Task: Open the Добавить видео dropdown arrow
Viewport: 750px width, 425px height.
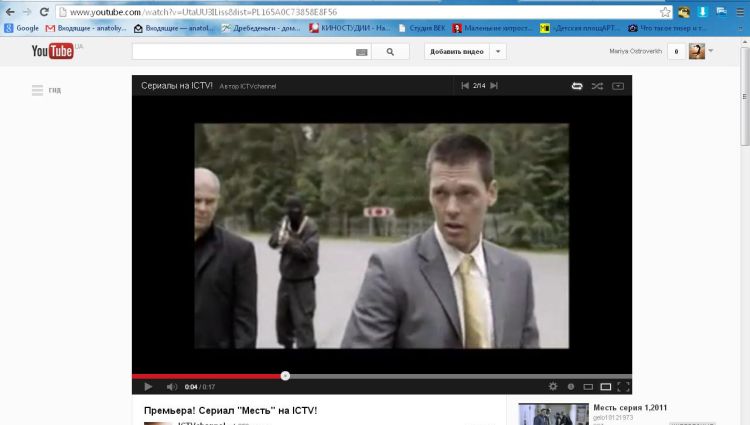Action: point(498,52)
